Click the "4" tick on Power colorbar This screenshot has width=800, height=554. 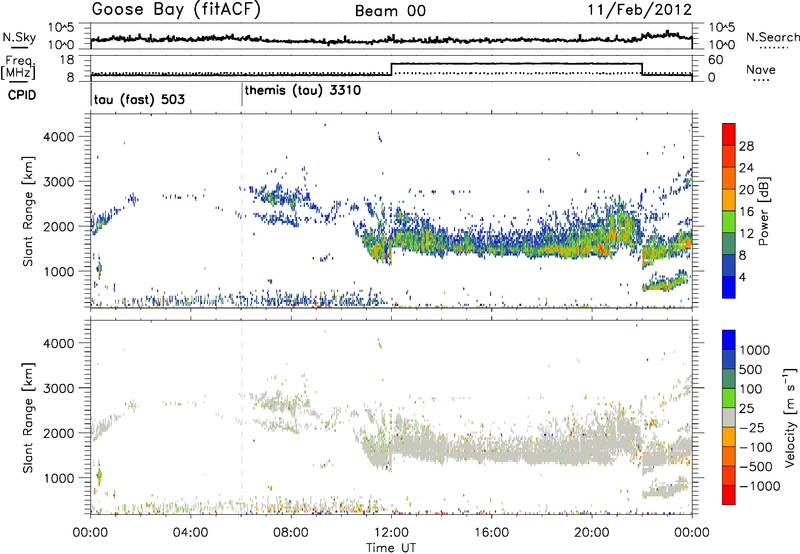(743, 277)
